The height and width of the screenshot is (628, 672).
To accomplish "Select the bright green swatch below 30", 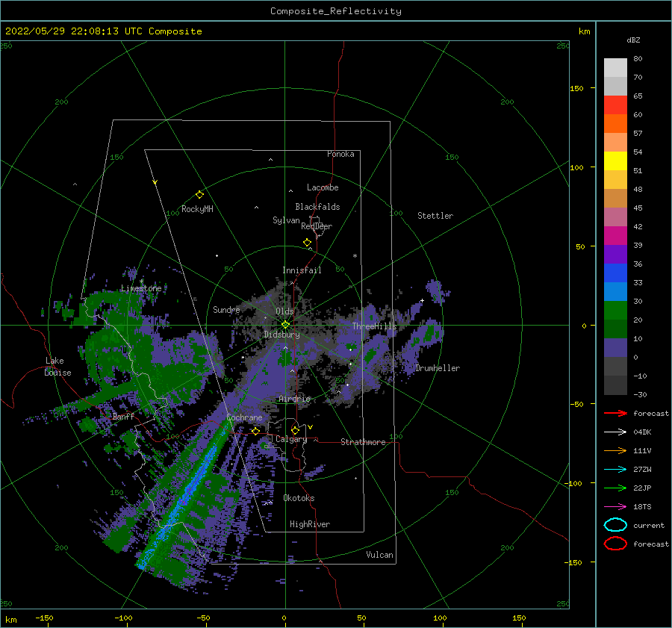I will pyautogui.click(x=615, y=310).
